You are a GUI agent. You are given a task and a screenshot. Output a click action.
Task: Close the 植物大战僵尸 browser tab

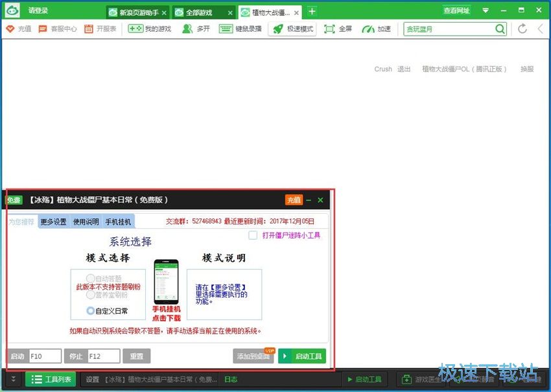click(296, 13)
